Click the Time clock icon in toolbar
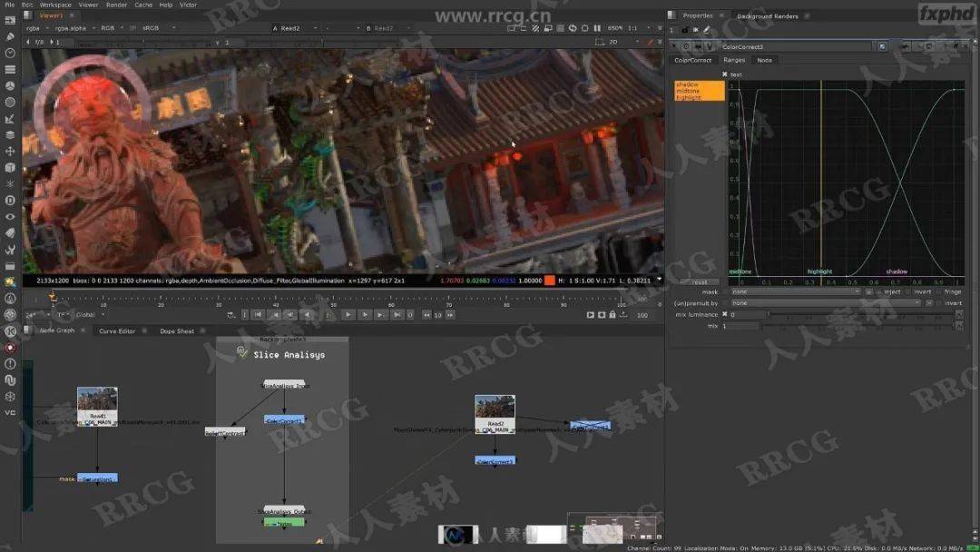The width and height of the screenshot is (980, 552). [x=10, y=54]
